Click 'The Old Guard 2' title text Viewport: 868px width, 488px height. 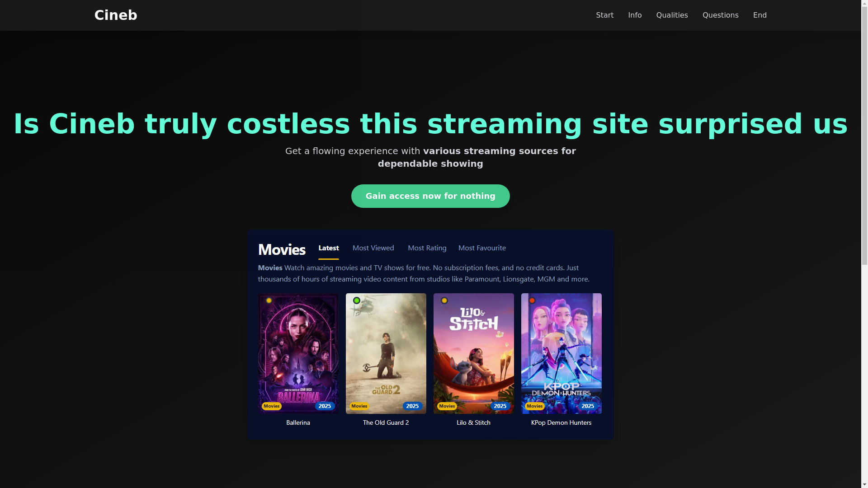[386, 423]
